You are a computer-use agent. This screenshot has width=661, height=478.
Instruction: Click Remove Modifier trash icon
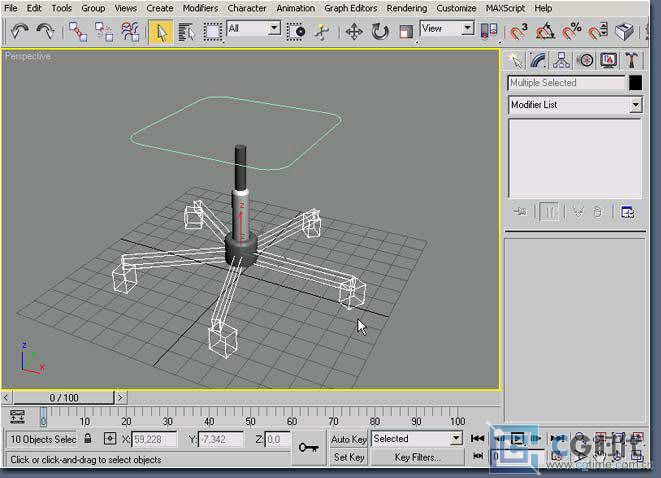click(598, 212)
